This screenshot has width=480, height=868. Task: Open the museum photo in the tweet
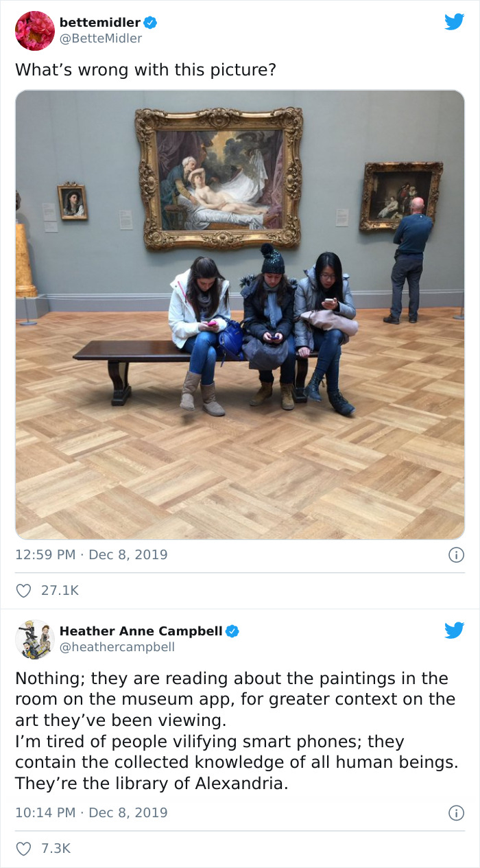point(240,315)
